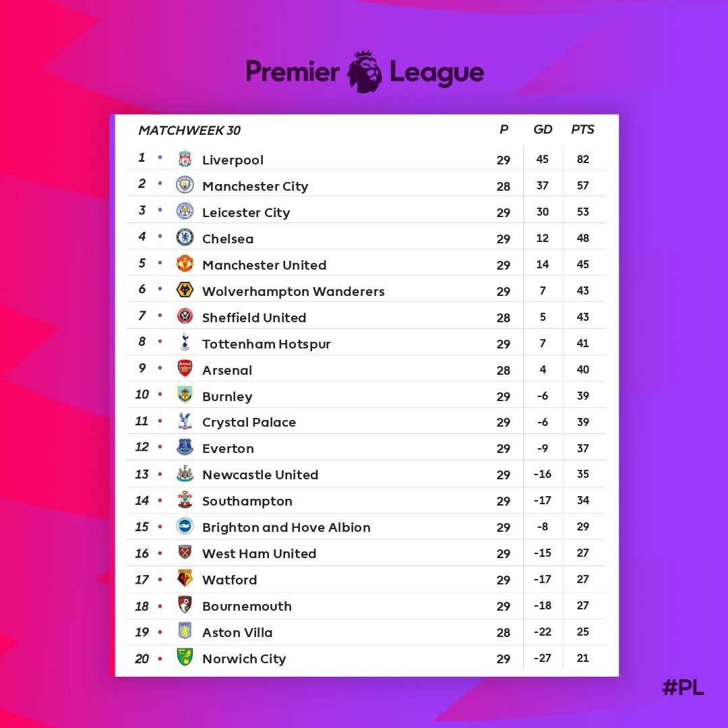Viewport: 728px width, 728px height.
Task: Click the Watford club crest
Action: click(x=185, y=579)
